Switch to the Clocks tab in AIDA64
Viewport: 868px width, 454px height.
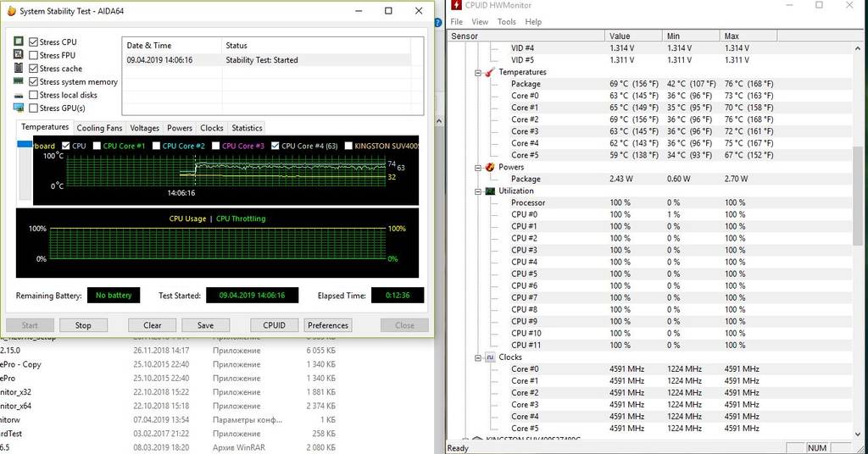point(211,128)
